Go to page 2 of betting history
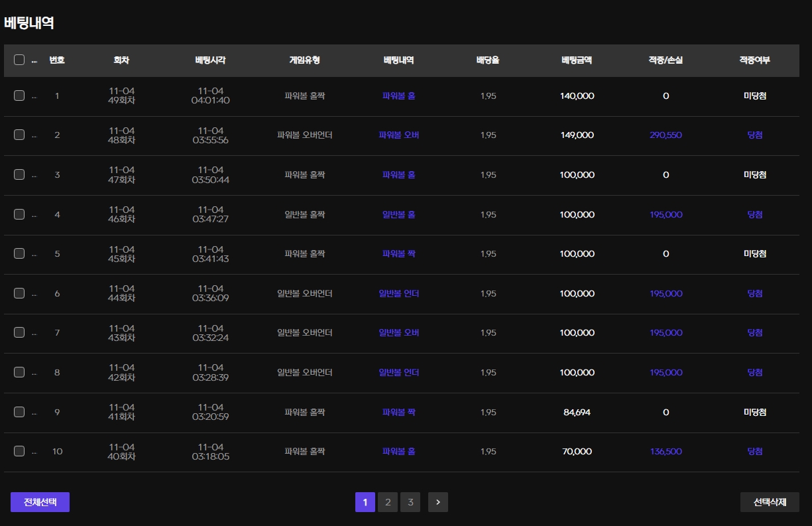The height and width of the screenshot is (526, 812). [x=388, y=502]
